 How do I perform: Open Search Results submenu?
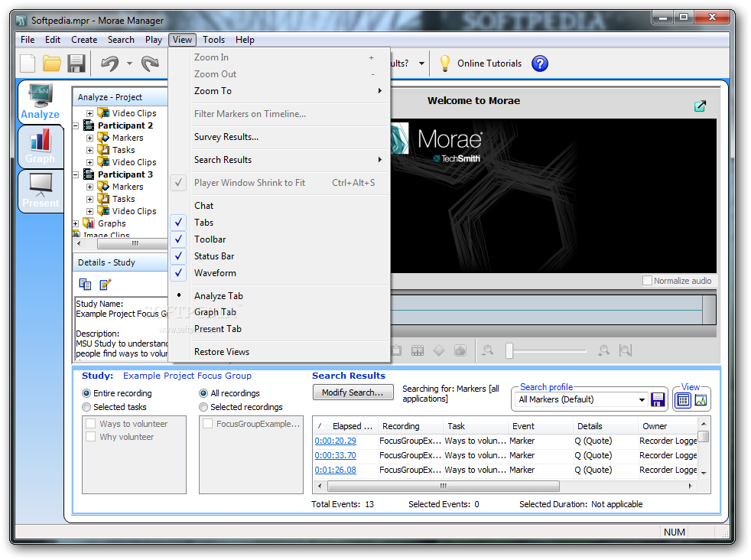pyautogui.click(x=280, y=160)
